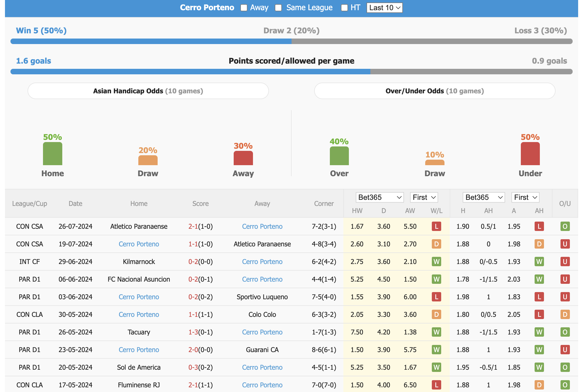Click FC Nacional Asuncion team name
The image size is (582, 392).
click(139, 279)
